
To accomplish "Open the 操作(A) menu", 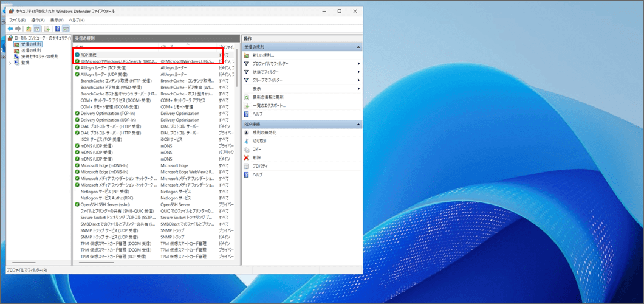I will pyautogui.click(x=38, y=20).
